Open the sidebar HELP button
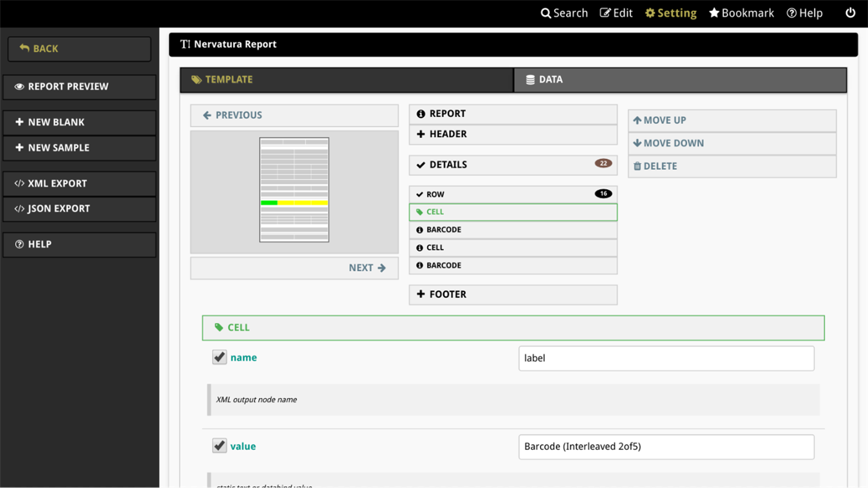 (x=79, y=245)
